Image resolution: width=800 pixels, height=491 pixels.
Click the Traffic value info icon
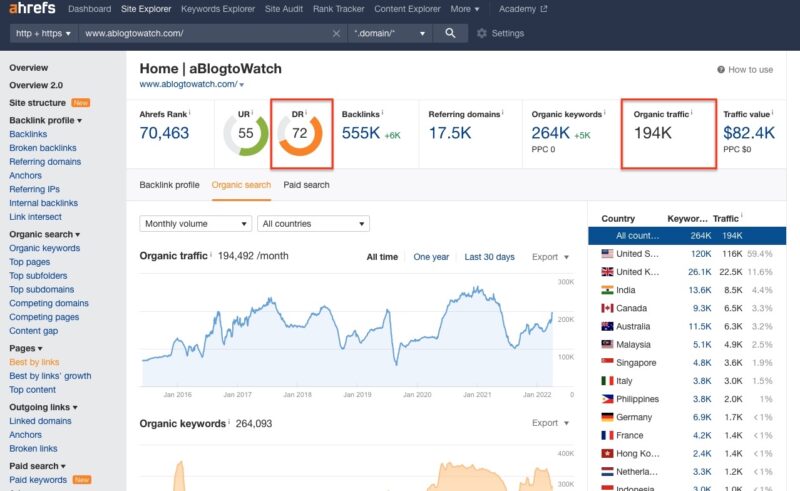(x=772, y=112)
